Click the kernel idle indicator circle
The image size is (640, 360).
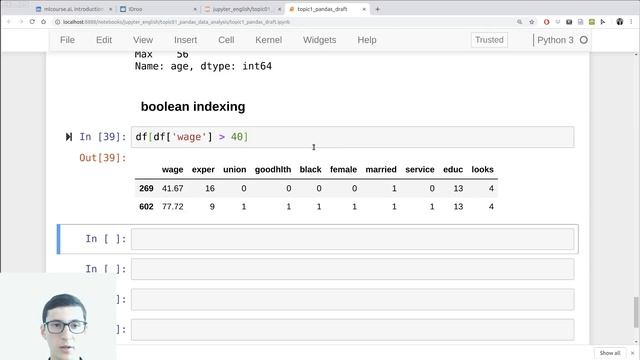pyautogui.click(x=584, y=40)
